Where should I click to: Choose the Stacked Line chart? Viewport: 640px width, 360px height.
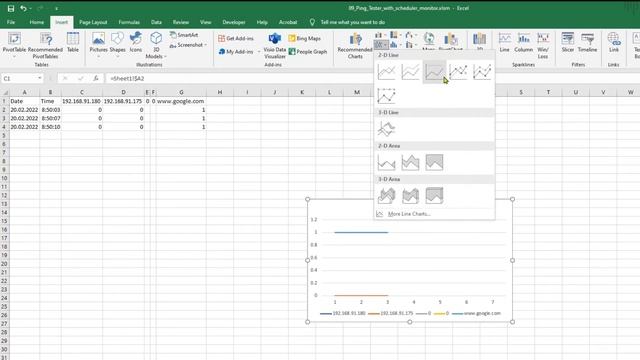point(410,72)
